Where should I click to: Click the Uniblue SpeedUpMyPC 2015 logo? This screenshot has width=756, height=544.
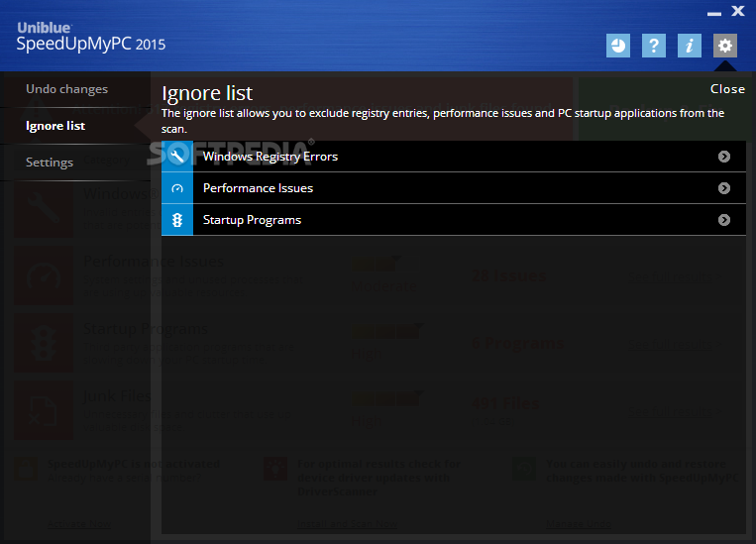[90, 37]
